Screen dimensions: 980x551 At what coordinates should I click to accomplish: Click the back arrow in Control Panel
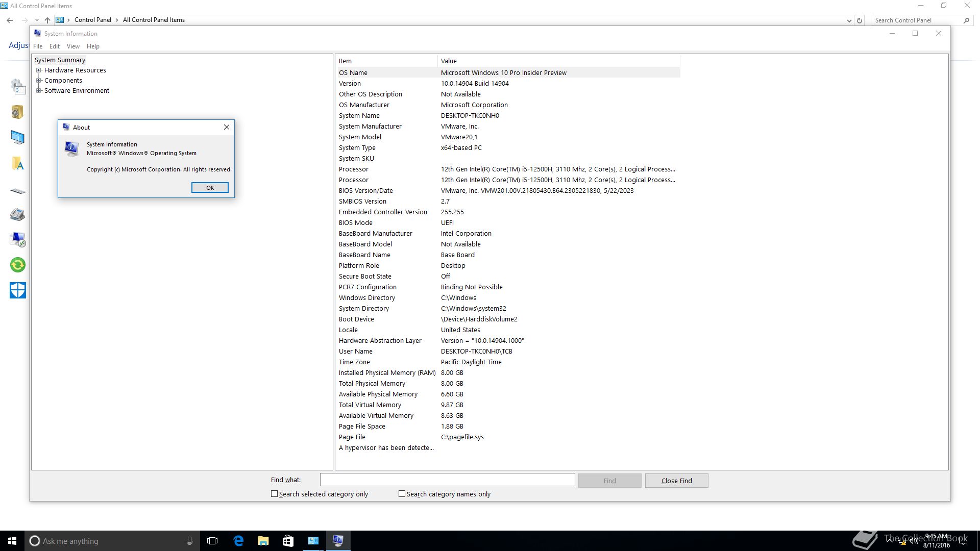coord(10,20)
